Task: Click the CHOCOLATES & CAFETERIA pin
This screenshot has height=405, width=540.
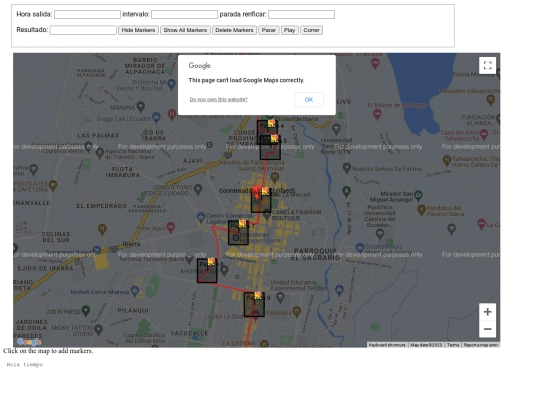Action: coord(53,185)
